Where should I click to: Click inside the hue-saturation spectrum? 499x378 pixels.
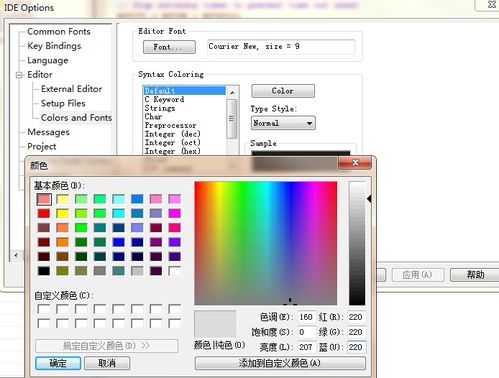266,243
